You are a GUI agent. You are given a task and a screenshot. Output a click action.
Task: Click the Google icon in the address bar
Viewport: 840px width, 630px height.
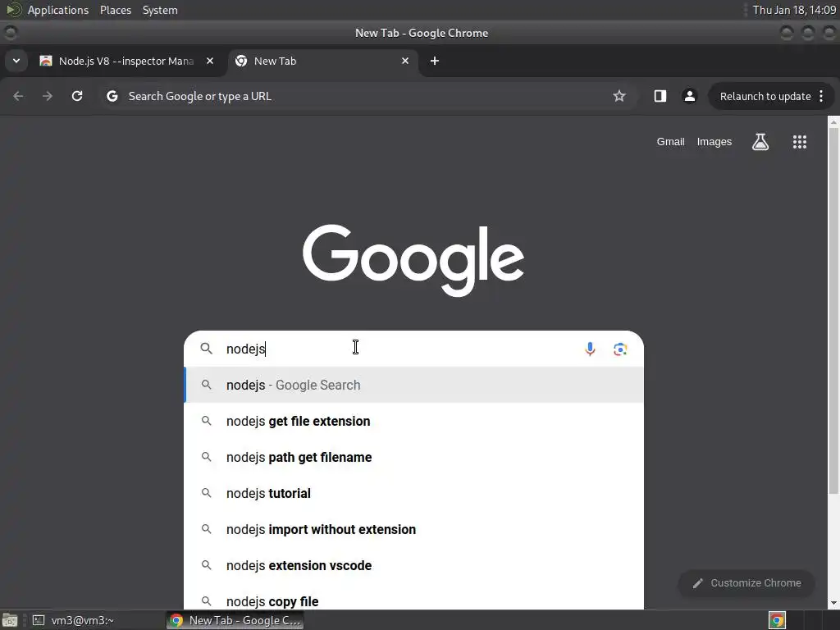coord(112,96)
